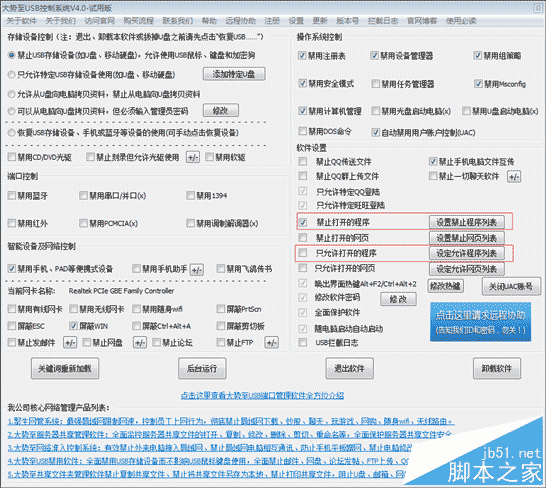Click +/- button next to 禁止发邮件
Screen dimensions: 546x488
point(70,343)
